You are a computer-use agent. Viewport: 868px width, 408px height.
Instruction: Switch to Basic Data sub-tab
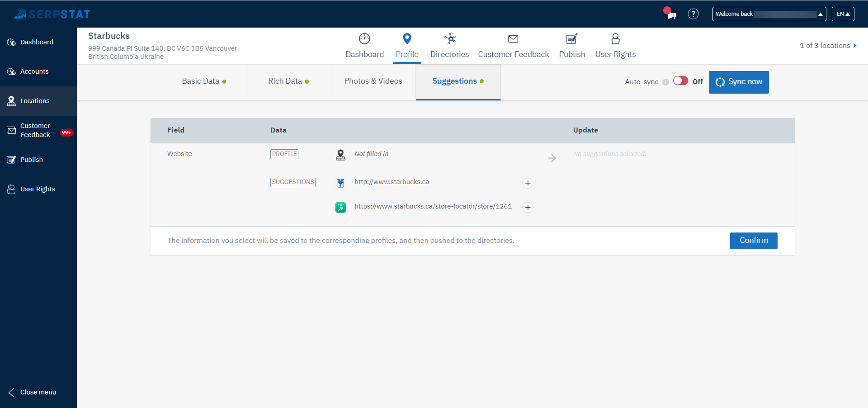(x=204, y=82)
